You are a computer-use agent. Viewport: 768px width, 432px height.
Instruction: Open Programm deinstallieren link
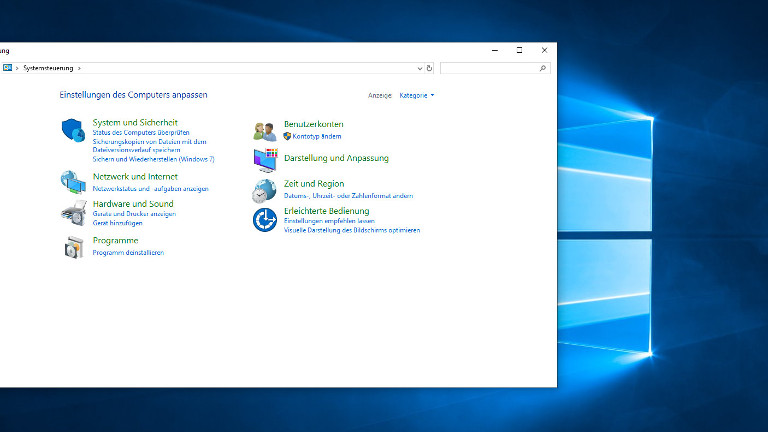point(128,253)
